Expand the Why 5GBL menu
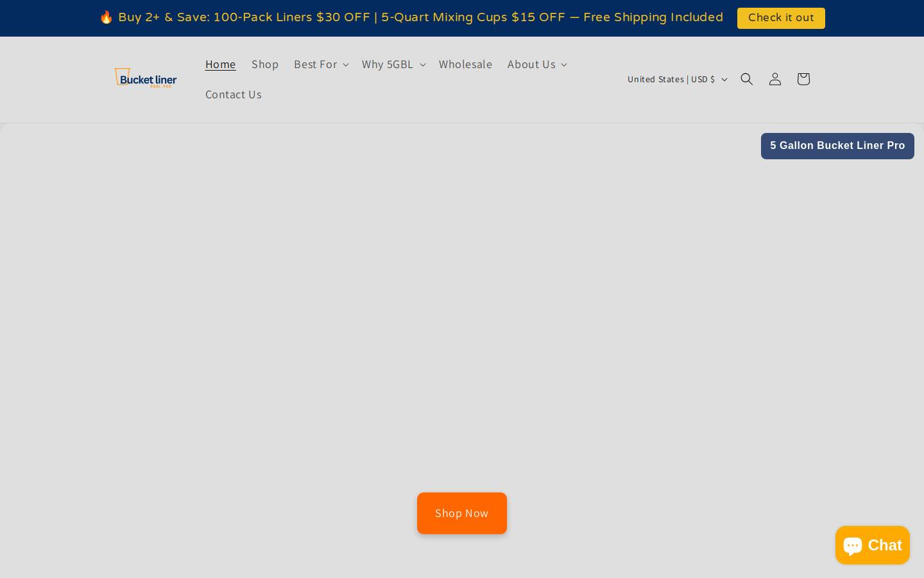This screenshot has width=924, height=578. point(393,64)
